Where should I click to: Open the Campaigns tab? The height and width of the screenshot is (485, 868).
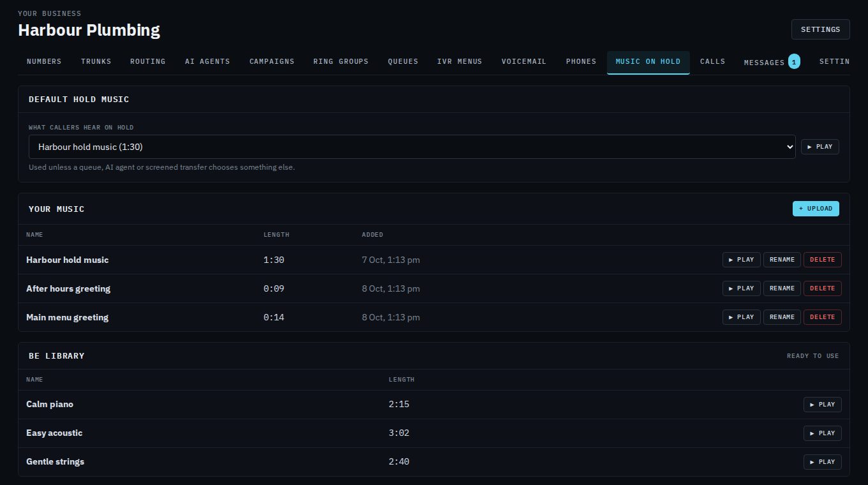[x=272, y=62]
